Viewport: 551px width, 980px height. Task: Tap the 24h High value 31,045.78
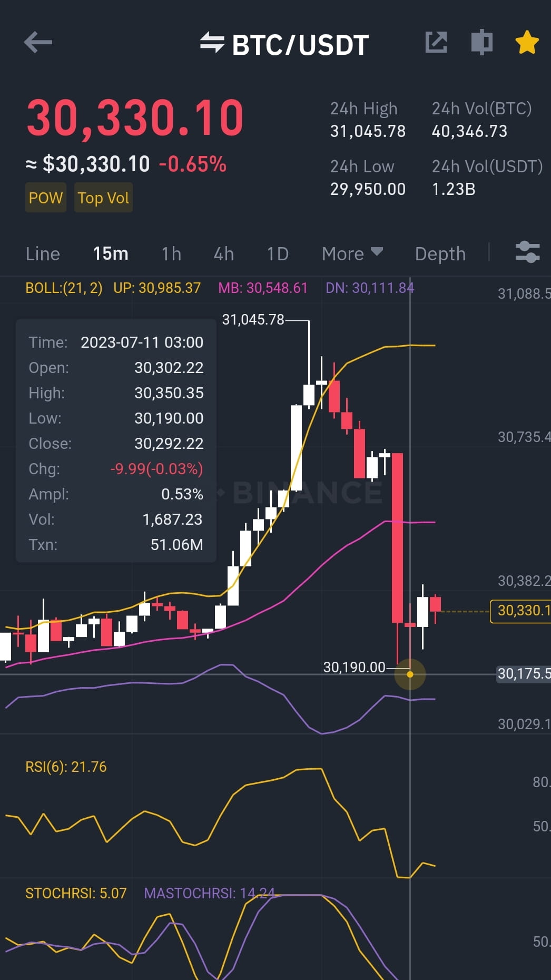[368, 131]
